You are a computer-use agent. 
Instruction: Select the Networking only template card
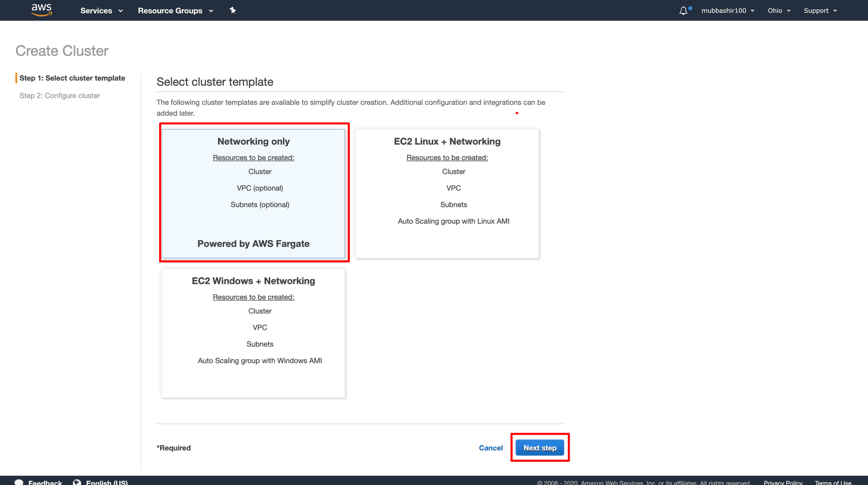click(254, 194)
